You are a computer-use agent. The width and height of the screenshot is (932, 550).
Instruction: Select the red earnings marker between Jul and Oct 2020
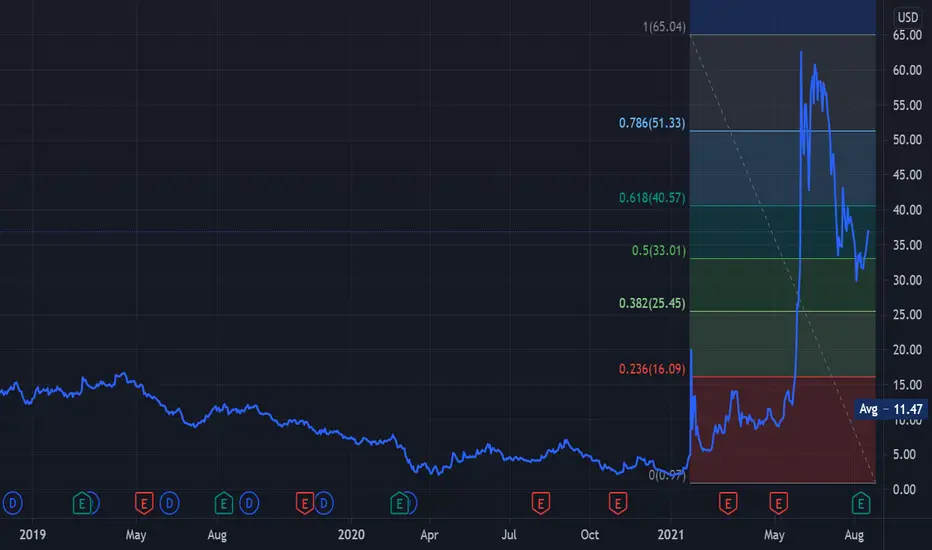[x=540, y=504]
